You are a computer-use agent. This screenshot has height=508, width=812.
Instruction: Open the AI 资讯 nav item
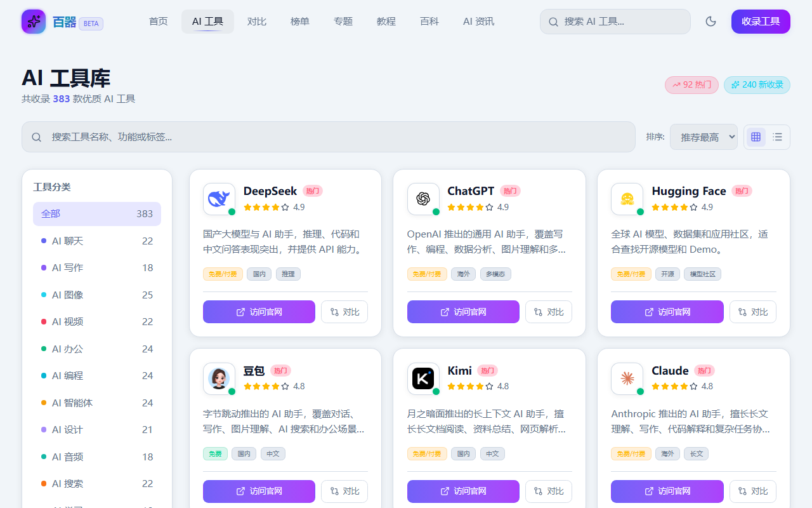478,22
